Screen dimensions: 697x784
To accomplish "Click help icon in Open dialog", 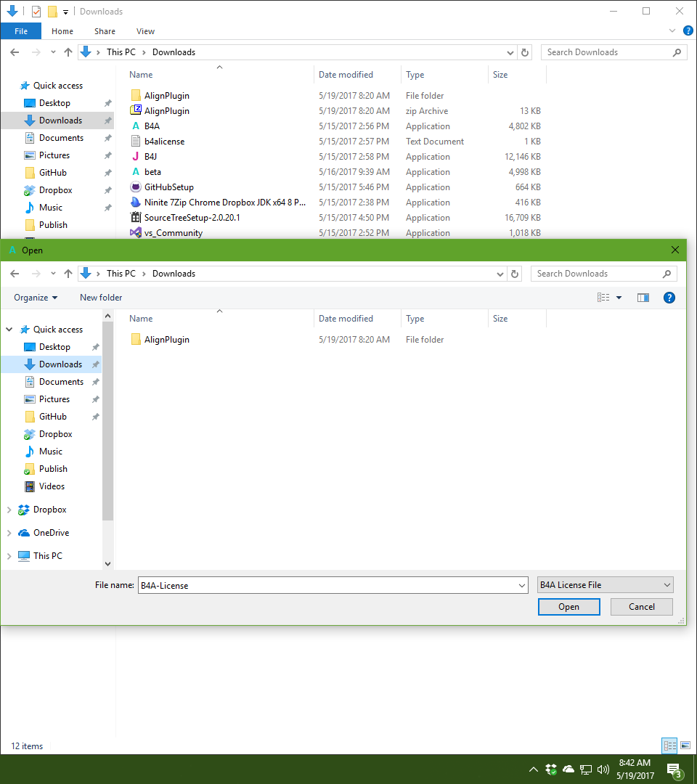I will (x=669, y=298).
